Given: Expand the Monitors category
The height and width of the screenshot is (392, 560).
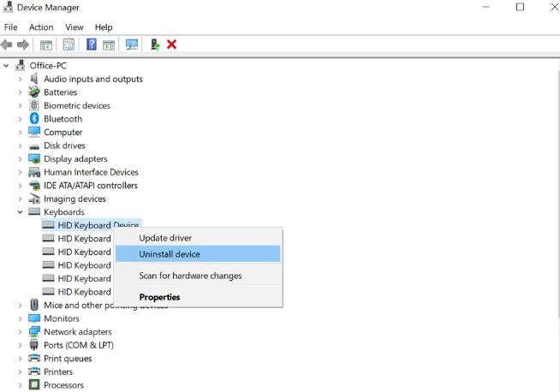Looking at the screenshot, I should pyautogui.click(x=21, y=318).
